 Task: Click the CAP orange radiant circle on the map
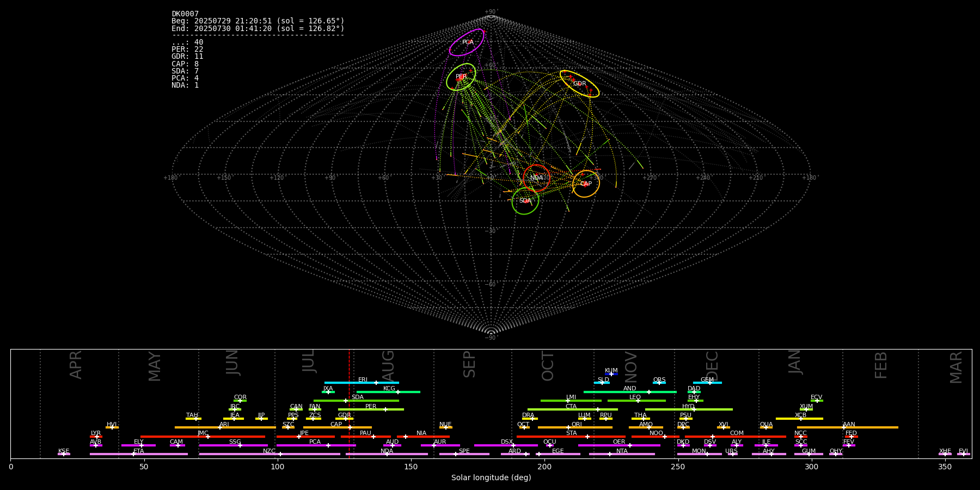click(x=586, y=183)
